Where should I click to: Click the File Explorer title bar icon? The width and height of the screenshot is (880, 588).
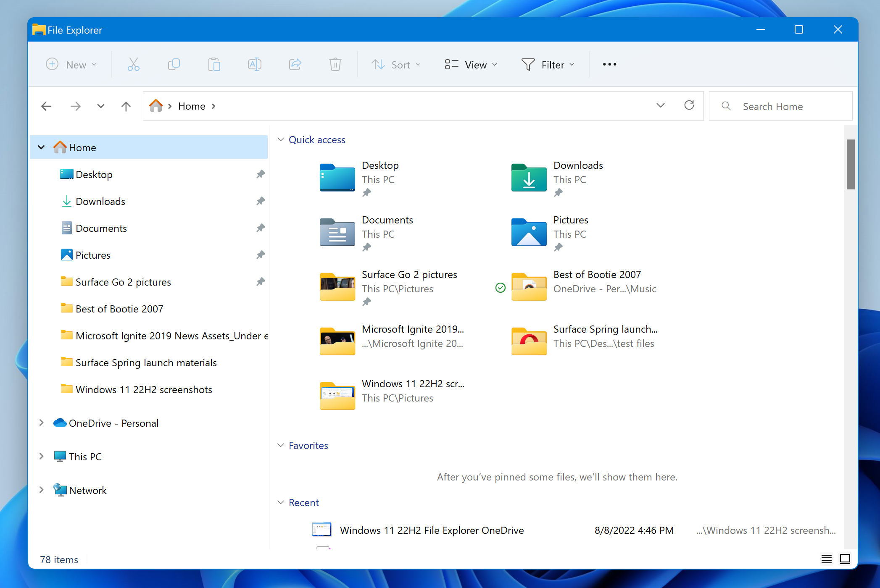39,30
